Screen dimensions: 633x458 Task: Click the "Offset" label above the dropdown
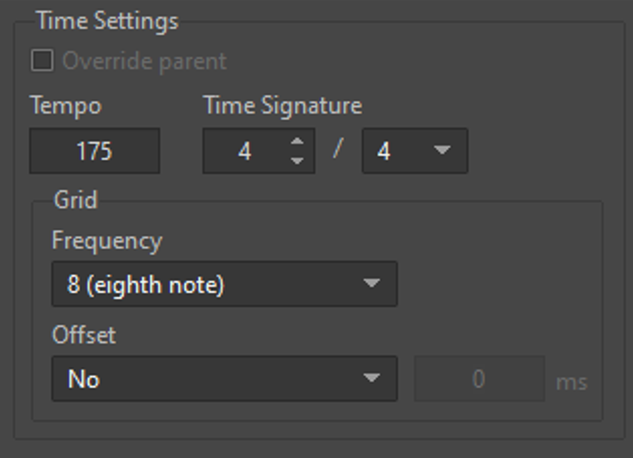pyautogui.click(x=84, y=335)
